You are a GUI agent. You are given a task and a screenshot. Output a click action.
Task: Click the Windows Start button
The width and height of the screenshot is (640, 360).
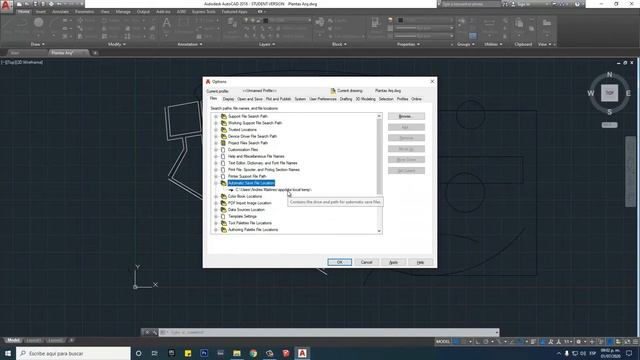click(8, 353)
